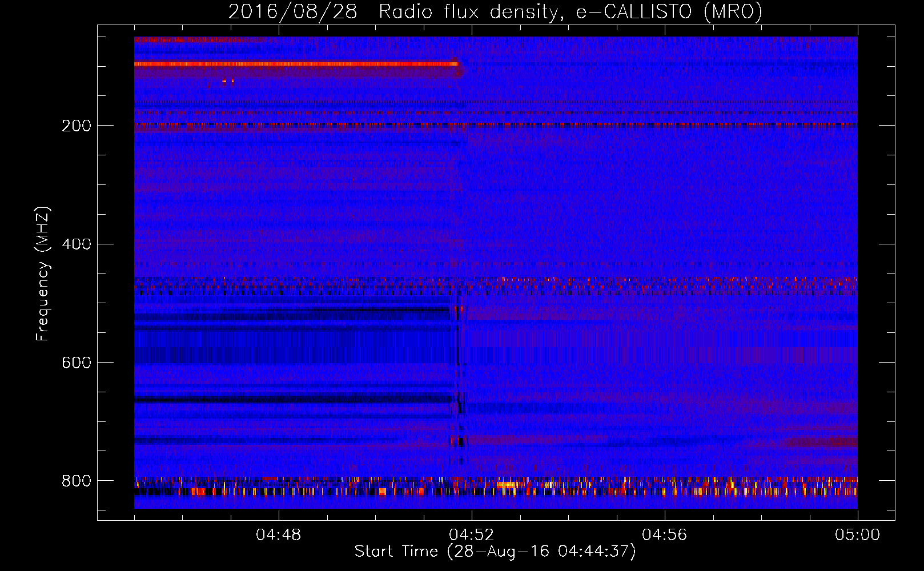Click the 05:00 time tick label

point(857,535)
